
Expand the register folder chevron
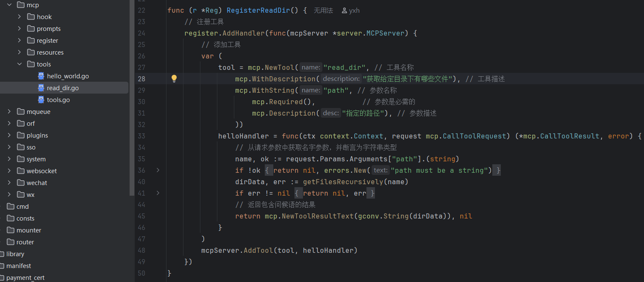coord(19,41)
